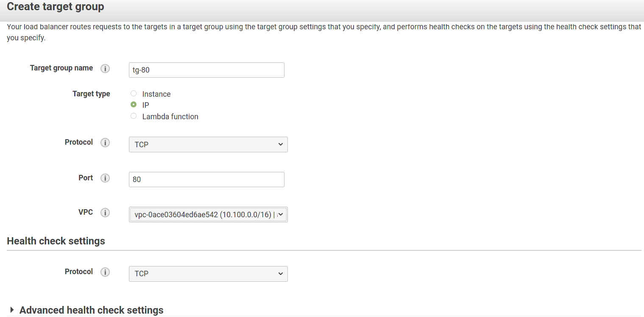Click the info icon beside VPC
Image resolution: width=644 pixels, height=317 pixels.
click(105, 213)
